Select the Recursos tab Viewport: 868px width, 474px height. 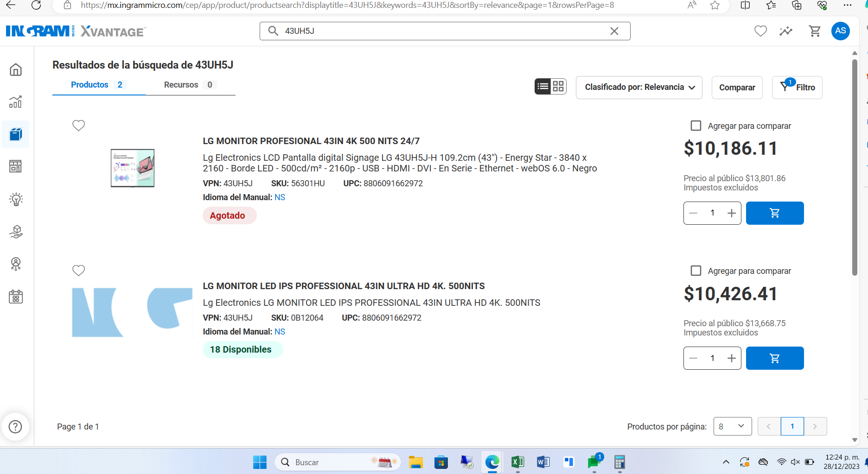click(190, 85)
